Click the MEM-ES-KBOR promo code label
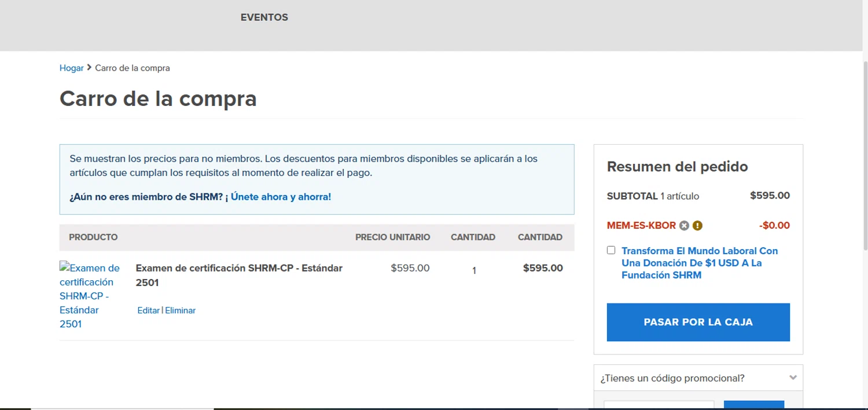 pyautogui.click(x=641, y=225)
